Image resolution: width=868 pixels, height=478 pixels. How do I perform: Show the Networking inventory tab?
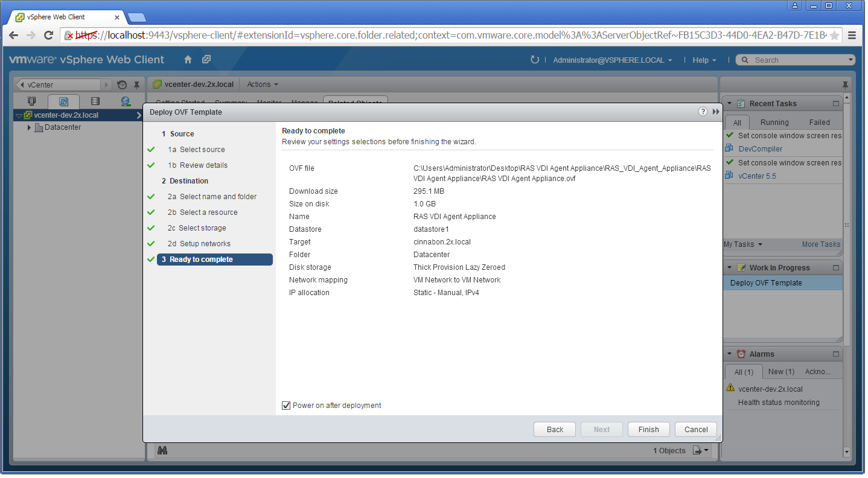coord(126,101)
